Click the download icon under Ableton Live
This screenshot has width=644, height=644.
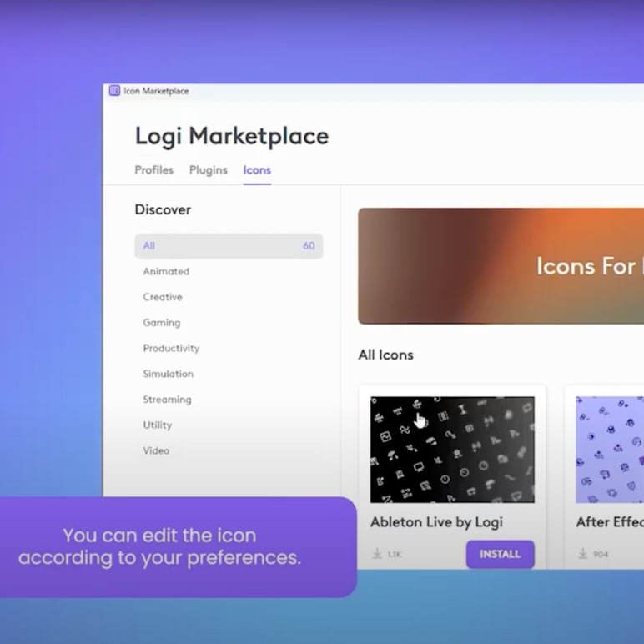tap(377, 554)
